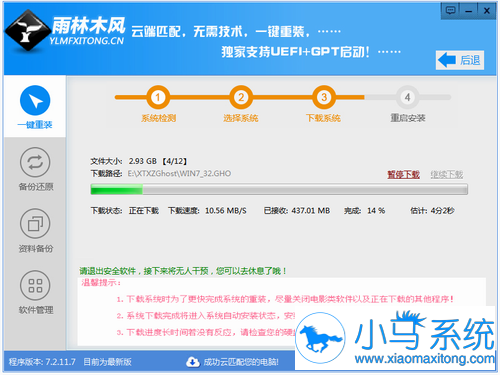
Task: Click step 3 下载系统 circle
Action: click(x=324, y=97)
